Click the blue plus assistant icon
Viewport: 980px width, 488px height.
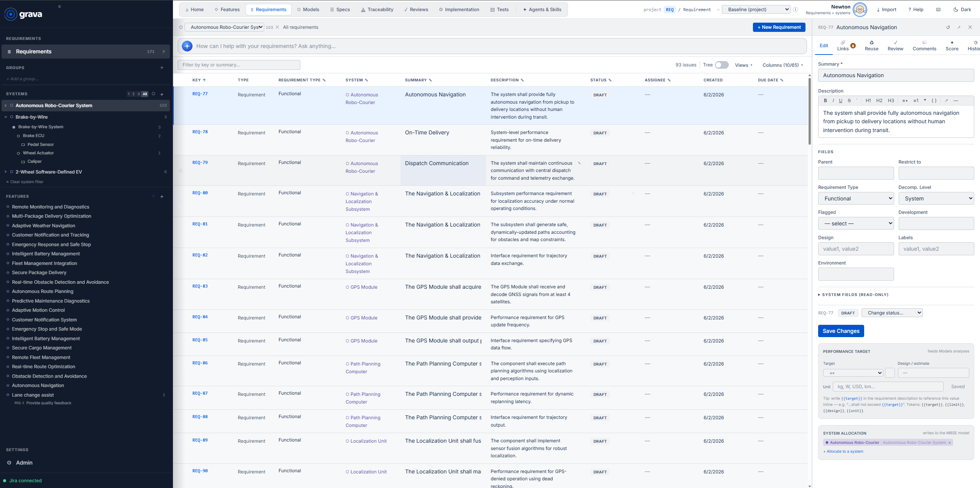click(x=187, y=46)
